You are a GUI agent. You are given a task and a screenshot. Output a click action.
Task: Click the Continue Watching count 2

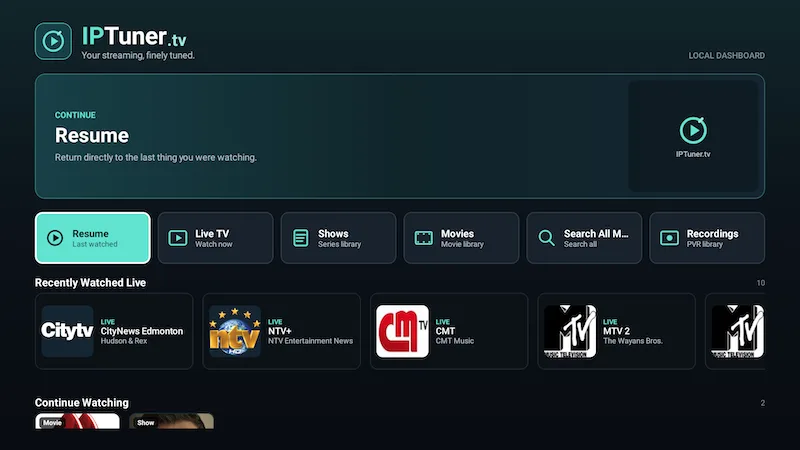pyautogui.click(x=763, y=403)
